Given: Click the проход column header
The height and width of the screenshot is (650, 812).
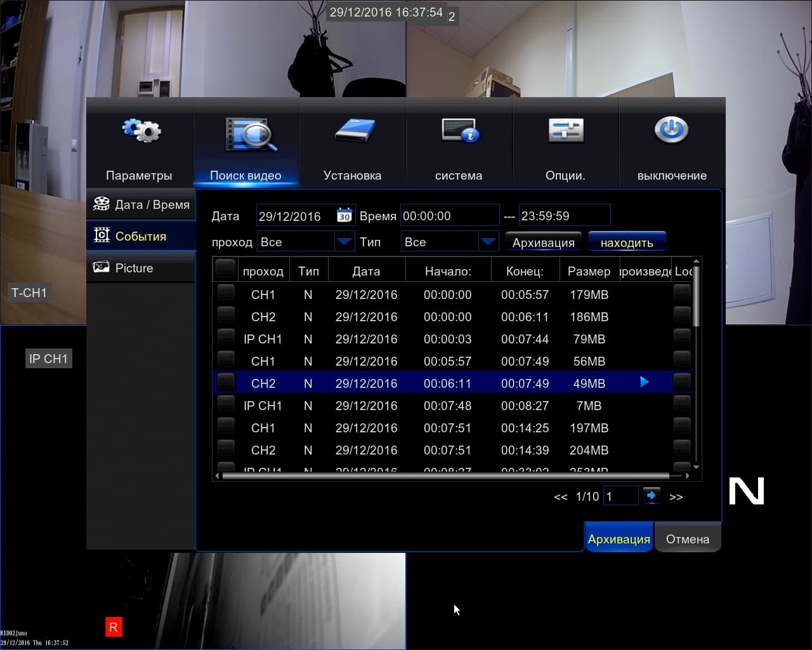Looking at the screenshot, I should coord(263,271).
